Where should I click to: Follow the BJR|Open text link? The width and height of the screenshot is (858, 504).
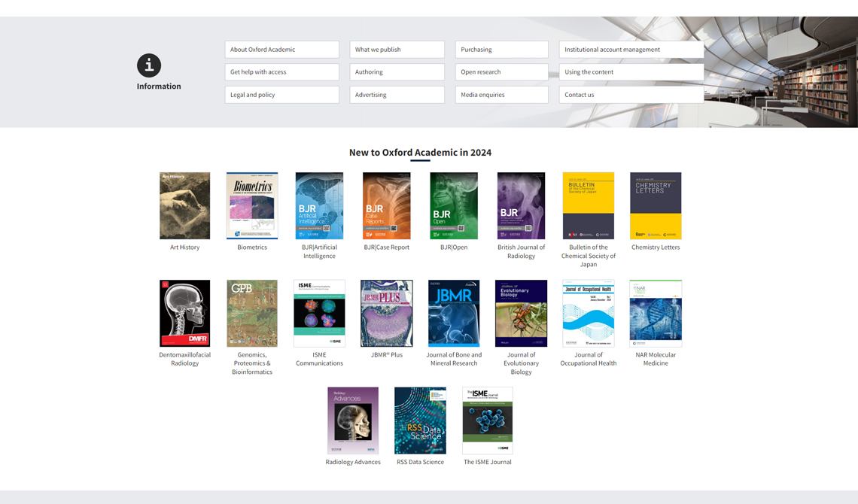[x=454, y=247]
